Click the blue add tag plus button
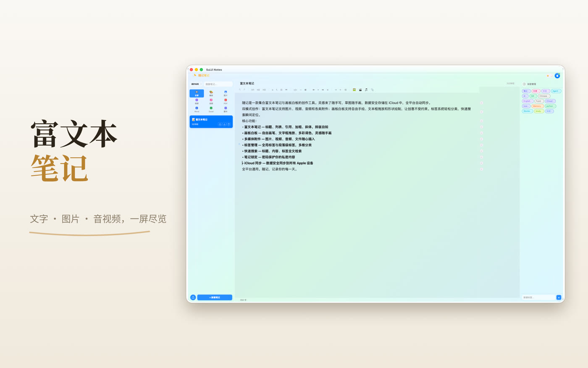 pos(559,297)
